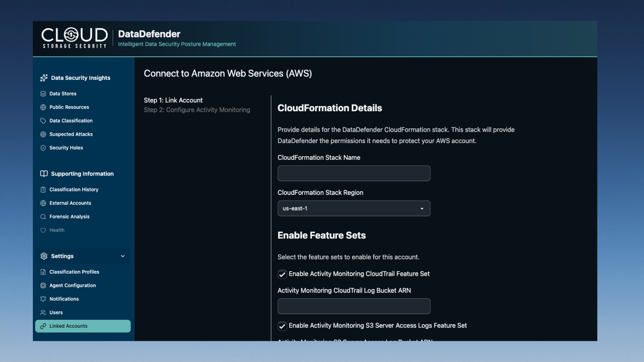Click the Security Holes shield icon
This screenshot has width=644, height=362.
43,148
